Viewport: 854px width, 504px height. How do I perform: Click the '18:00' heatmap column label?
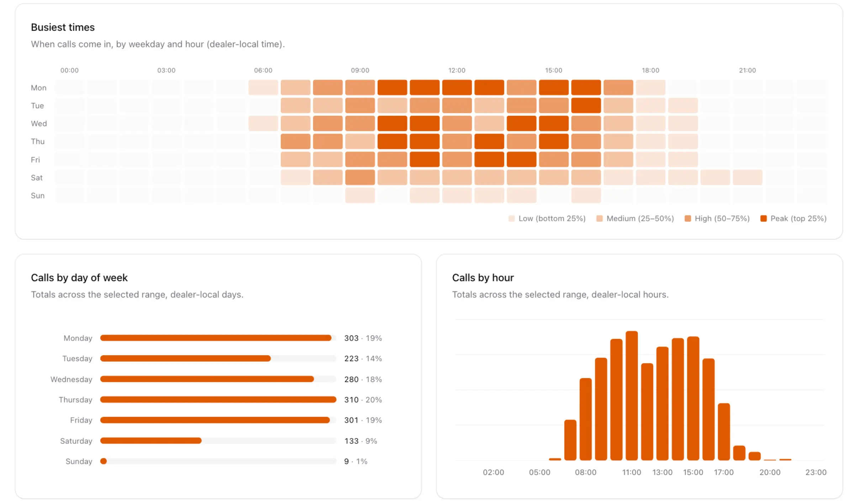point(650,70)
